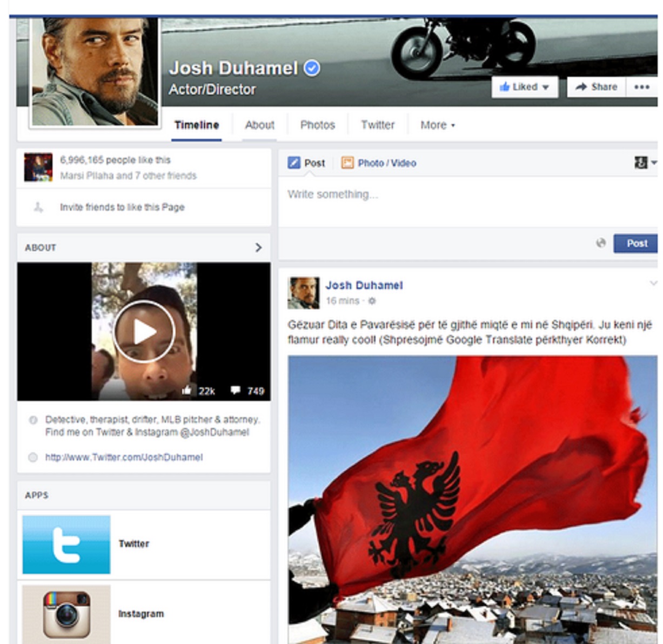The height and width of the screenshot is (644, 663).
Task: Open the posting identity selector dropdown
Action: click(645, 163)
